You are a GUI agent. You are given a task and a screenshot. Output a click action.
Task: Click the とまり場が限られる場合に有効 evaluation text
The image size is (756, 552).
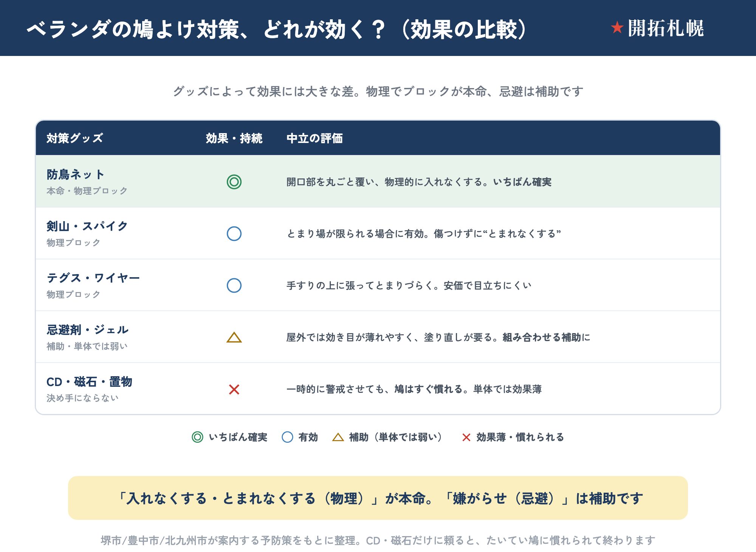coord(423,234)
